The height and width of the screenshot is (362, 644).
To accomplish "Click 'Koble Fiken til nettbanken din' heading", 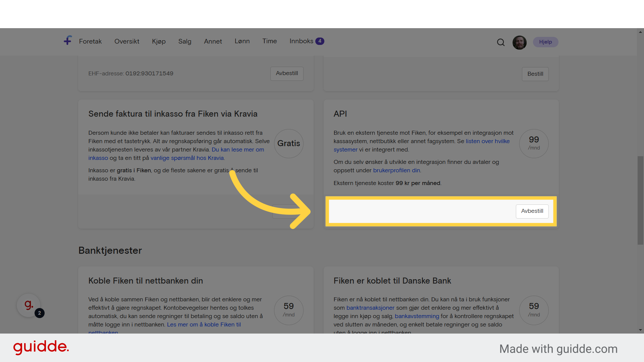I will (146, 281).
